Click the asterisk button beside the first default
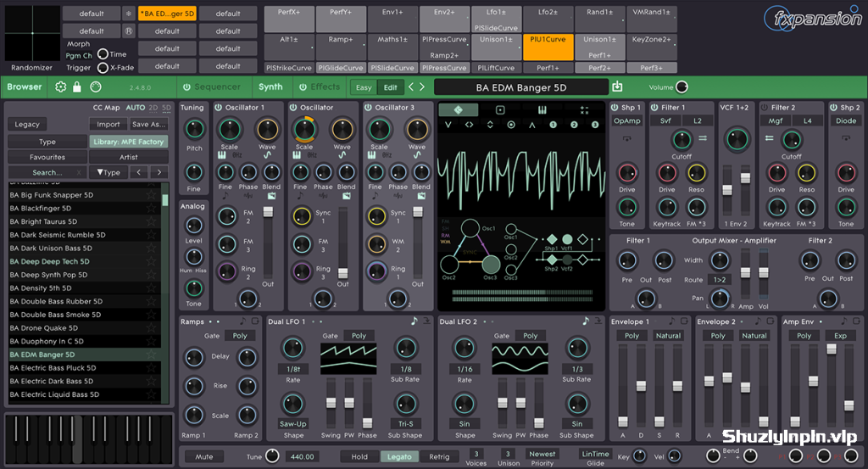The image size is (868, 469). tap(129, 14)
